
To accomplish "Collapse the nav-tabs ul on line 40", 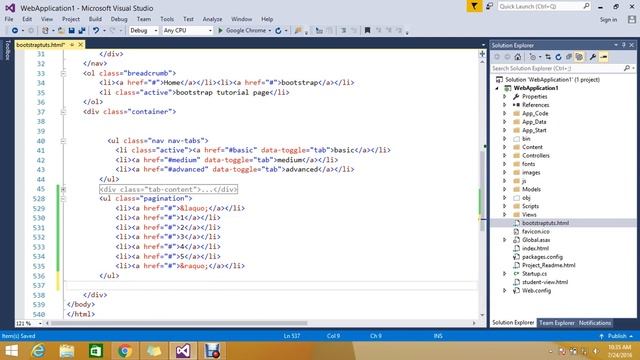I will pyautogui.click(x=63, y=141).
